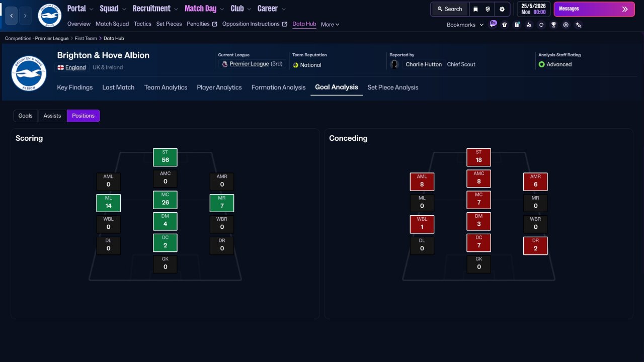Viewport: 644px width, 362px height.
Task: Open the bookmark icon next to Search
Action: tap(475, 9)
